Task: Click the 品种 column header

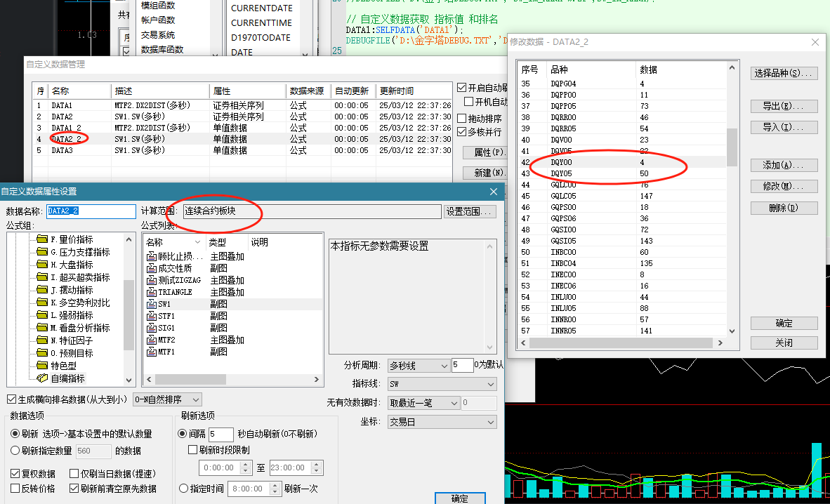Action: click(x=591, y=69)
